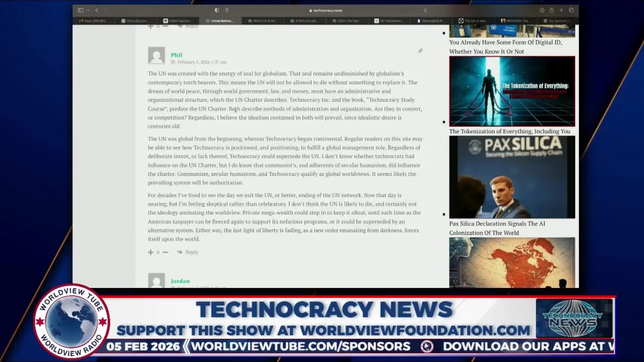Add a new tab with plus icon
The width and height of the screenshot is (644, 362).
pos(561,10)
